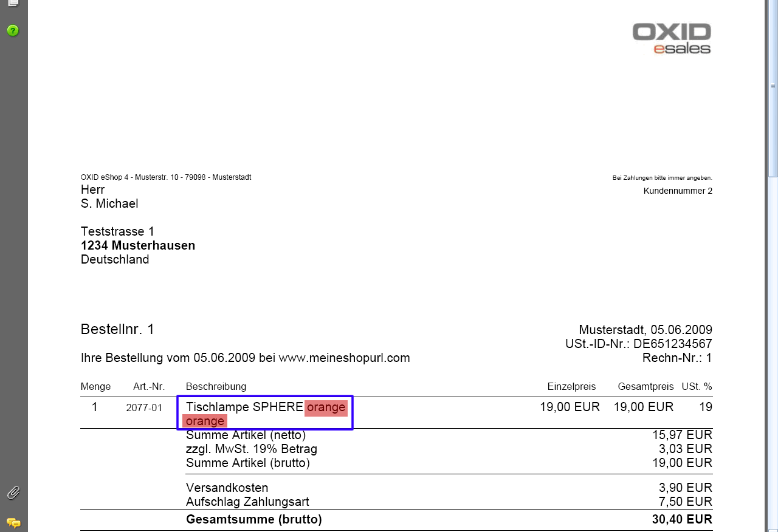Click highlighted 'orange' after Tischlampe SPHERE
This screenshot has width=778, height=532.
click(326, 407)
